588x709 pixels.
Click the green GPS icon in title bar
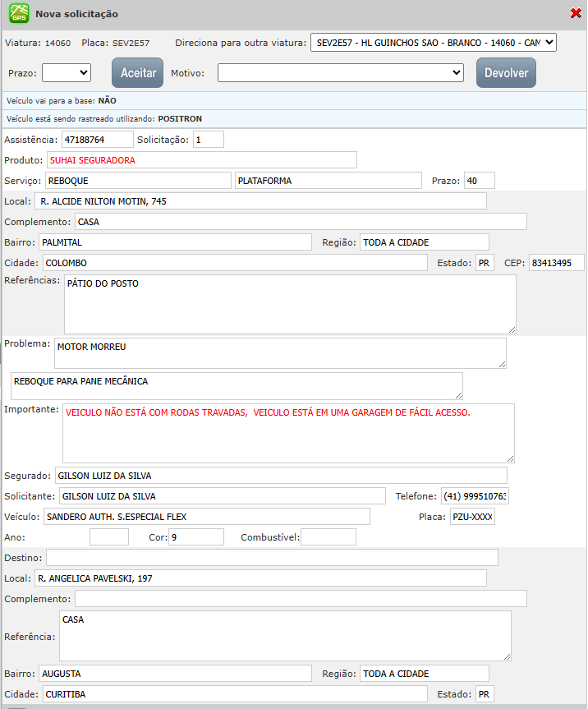20,14
